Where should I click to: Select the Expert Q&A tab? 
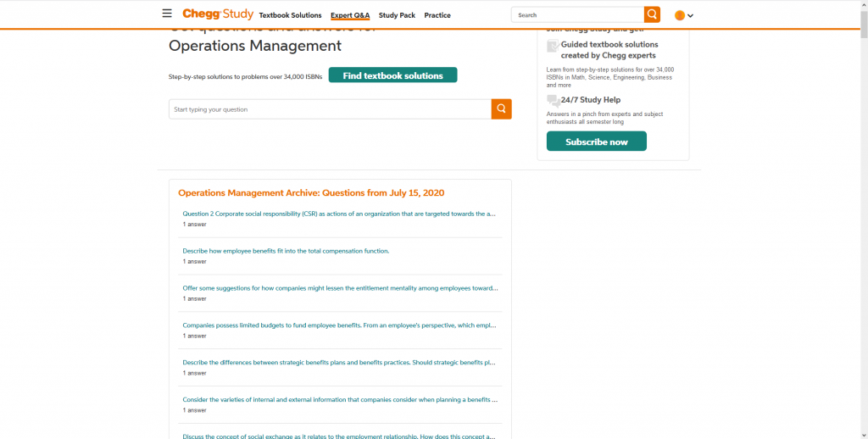tap(350, 15)
